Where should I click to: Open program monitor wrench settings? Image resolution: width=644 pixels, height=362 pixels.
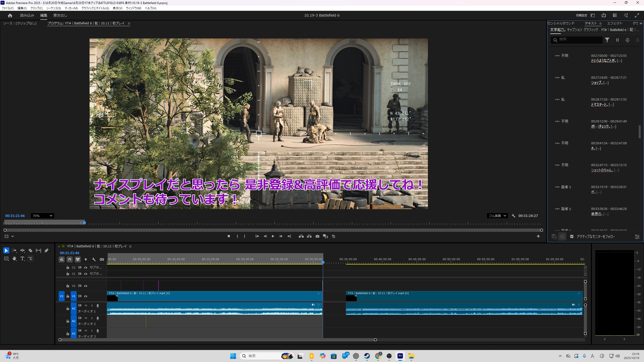pos(513,216)
